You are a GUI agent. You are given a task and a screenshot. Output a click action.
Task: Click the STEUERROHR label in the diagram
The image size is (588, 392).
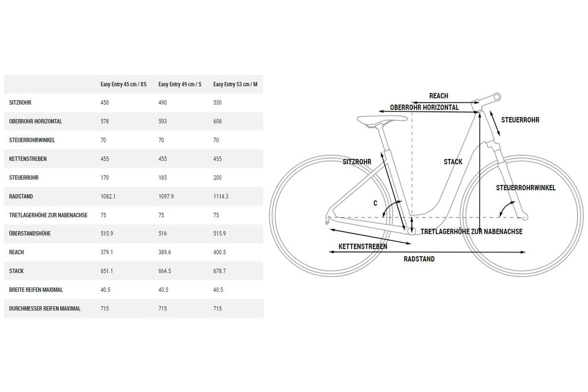pyautogui.click(x=520, y=120)
